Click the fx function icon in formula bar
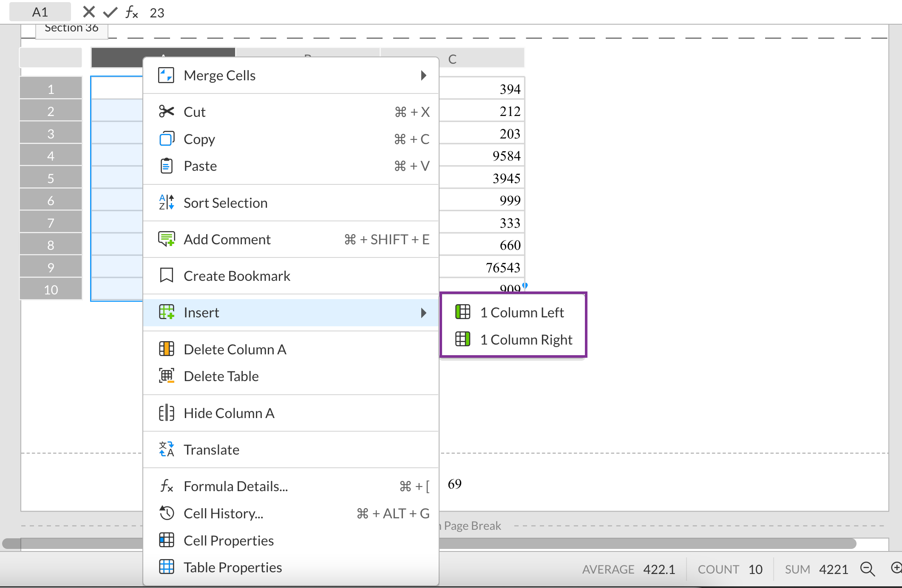 click(x=131, y=12)
